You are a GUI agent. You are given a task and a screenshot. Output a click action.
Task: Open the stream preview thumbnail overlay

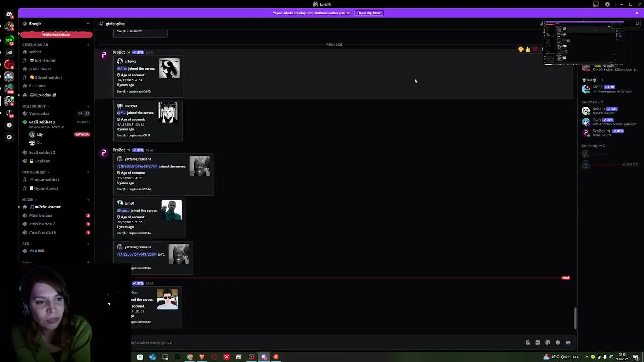(x=584, y=43)
